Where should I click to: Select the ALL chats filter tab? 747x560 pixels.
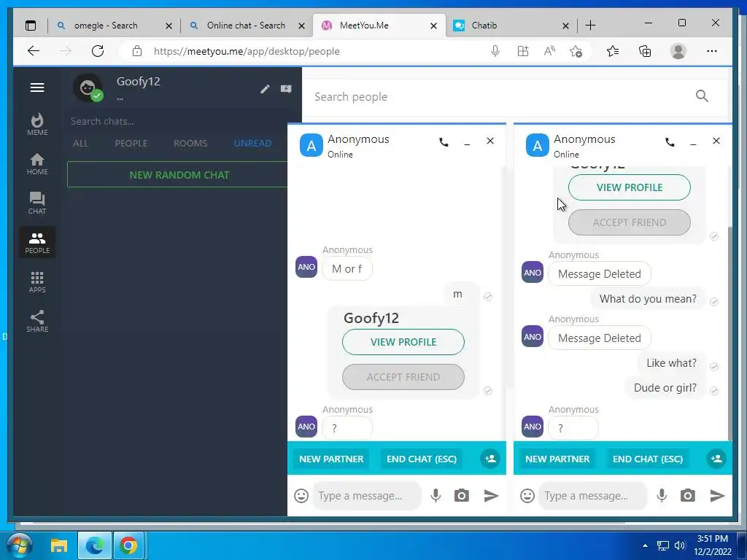pos(80,144)
